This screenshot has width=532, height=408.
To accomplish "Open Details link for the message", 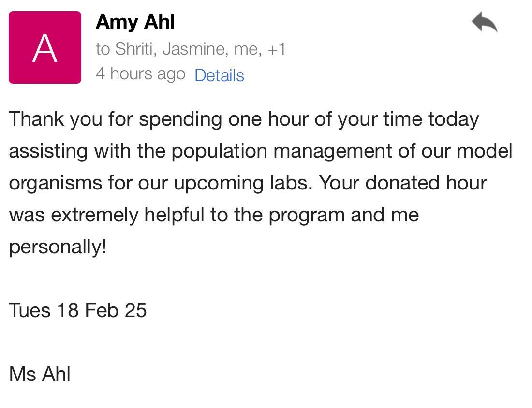I will [219, 75].
